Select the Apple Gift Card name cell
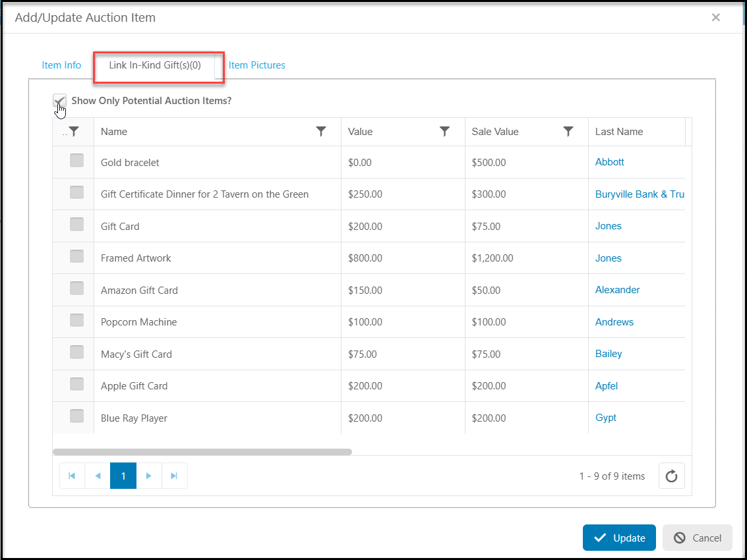The height and width of the screenshot is (560, 747). pyautogui.click(x=218, y=385)
